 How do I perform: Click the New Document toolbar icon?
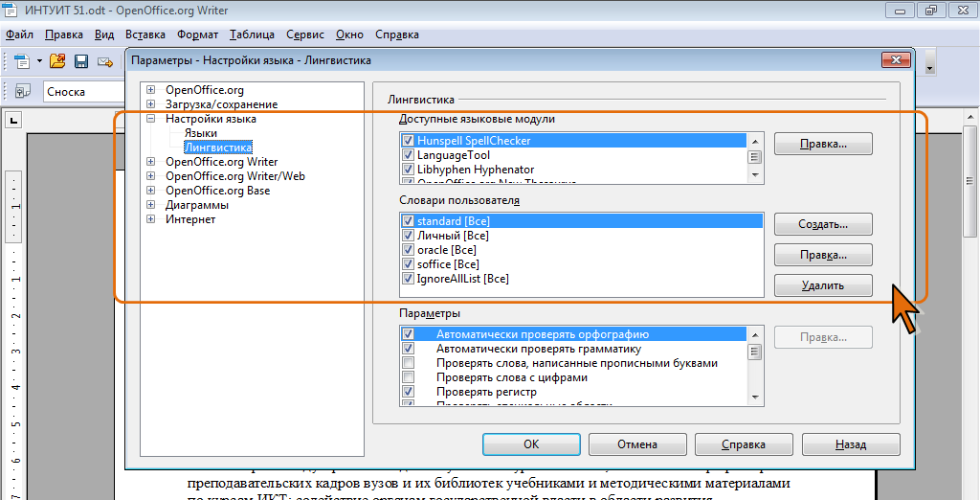click(x=21, y=61)
